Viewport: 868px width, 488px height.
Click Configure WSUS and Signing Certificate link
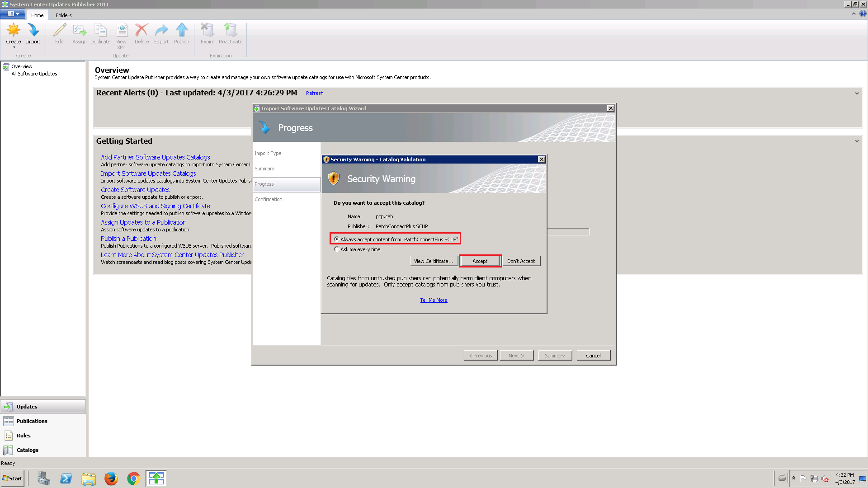pyautogui.click(x=155, y=206)
